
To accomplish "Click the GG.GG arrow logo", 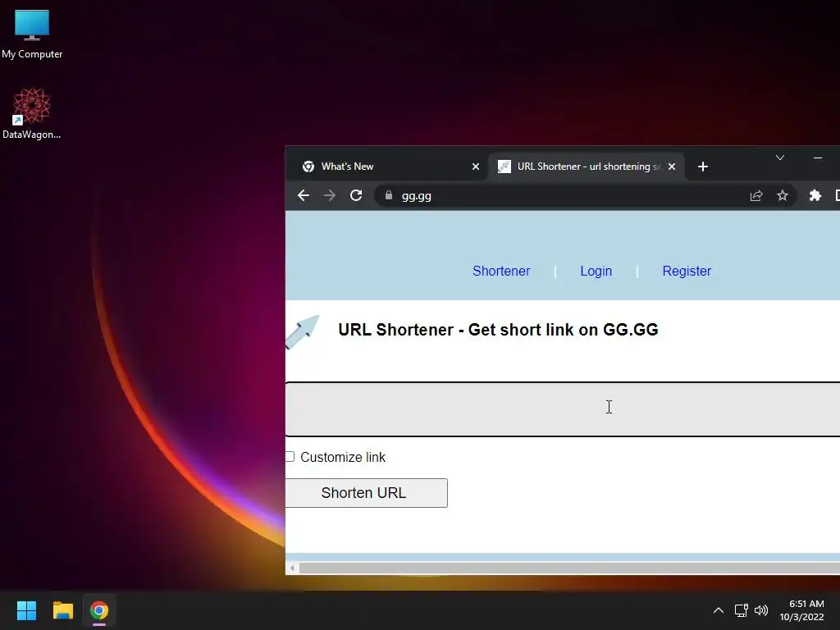I will click(303, 331).
